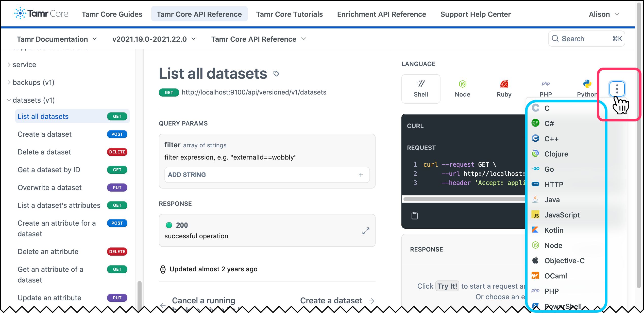This screenshot has width=644, height=313.
Task: Open the Alison user menu
Action: click(x=604, y=14)
